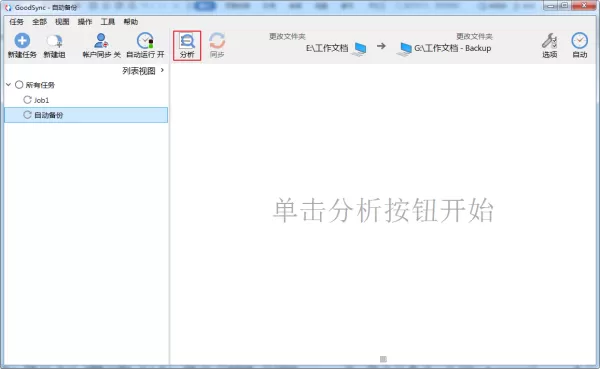Open the 操作 menu

point(85,22)
